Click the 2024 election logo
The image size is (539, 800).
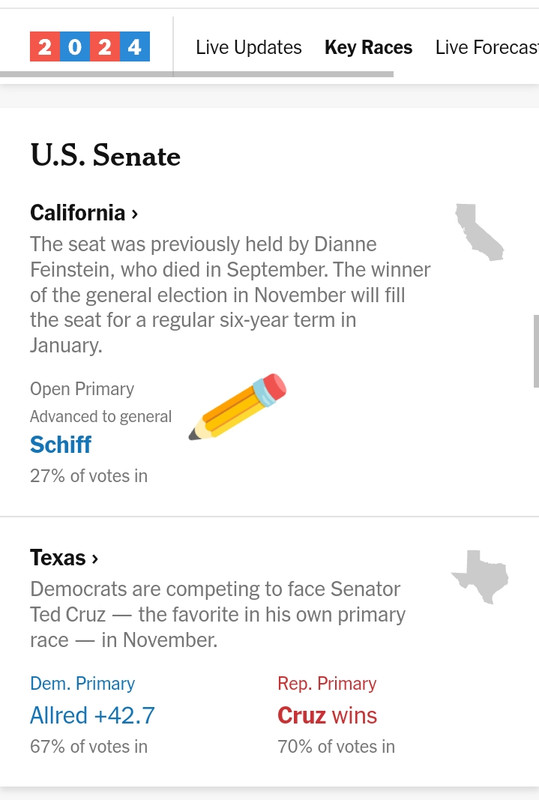click(x=90, y=46)
